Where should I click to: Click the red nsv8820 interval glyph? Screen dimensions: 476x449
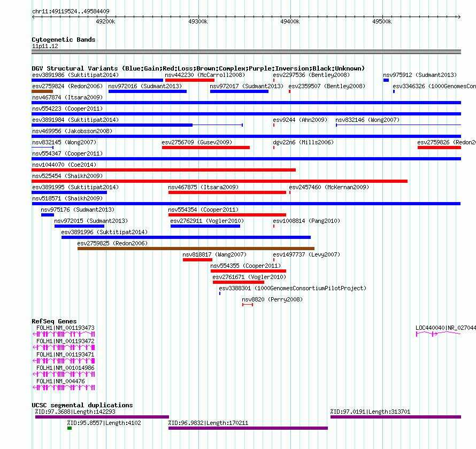click(x=248, y=305)
